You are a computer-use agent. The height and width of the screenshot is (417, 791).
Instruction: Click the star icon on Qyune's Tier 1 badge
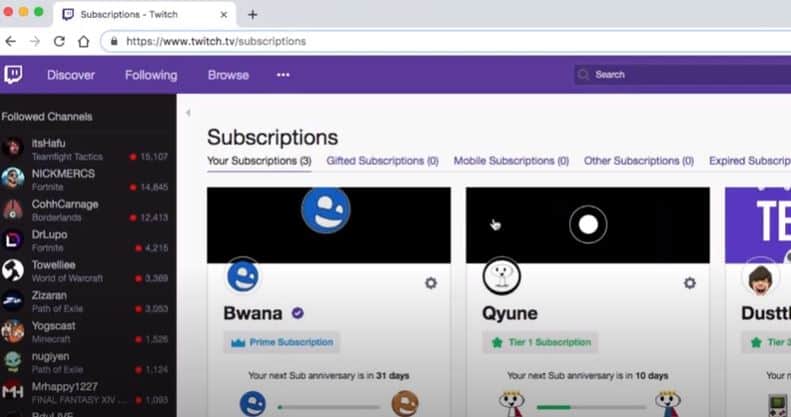tap(497, 343)
